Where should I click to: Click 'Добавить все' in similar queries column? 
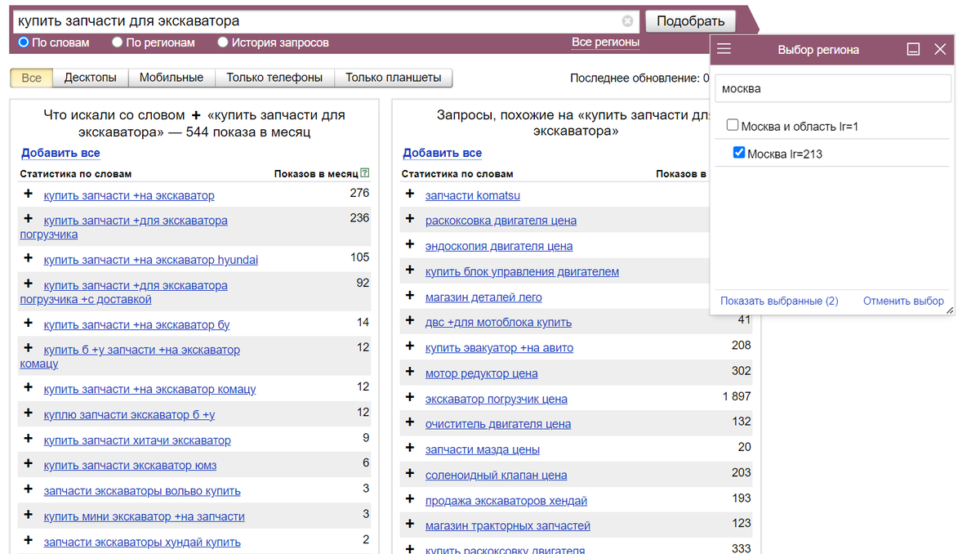pos(442,153)
